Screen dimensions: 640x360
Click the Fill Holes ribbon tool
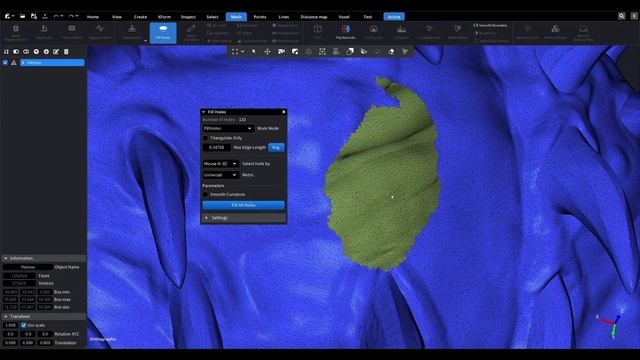click(163, 33)
